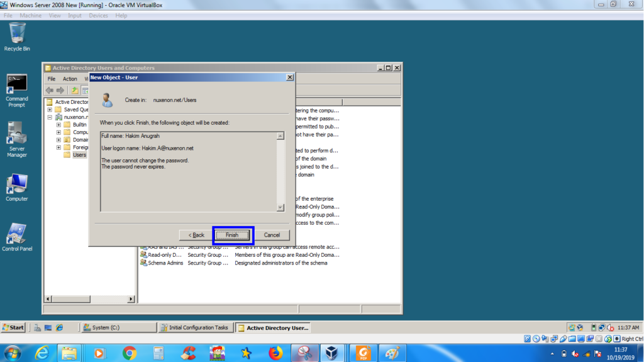Open VirtualBox cube icon on host taskbar

pyautogui.click(x=331, y=353)
